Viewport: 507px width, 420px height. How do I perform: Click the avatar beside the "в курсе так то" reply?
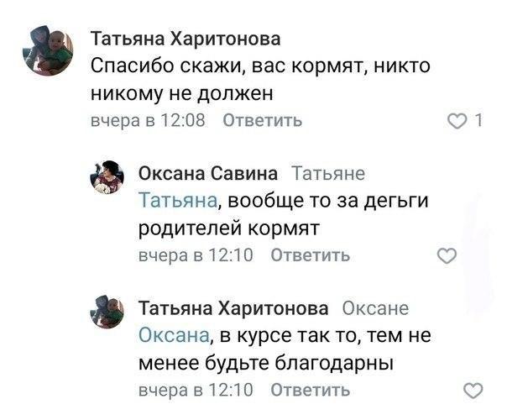click(x=107, y=312)
